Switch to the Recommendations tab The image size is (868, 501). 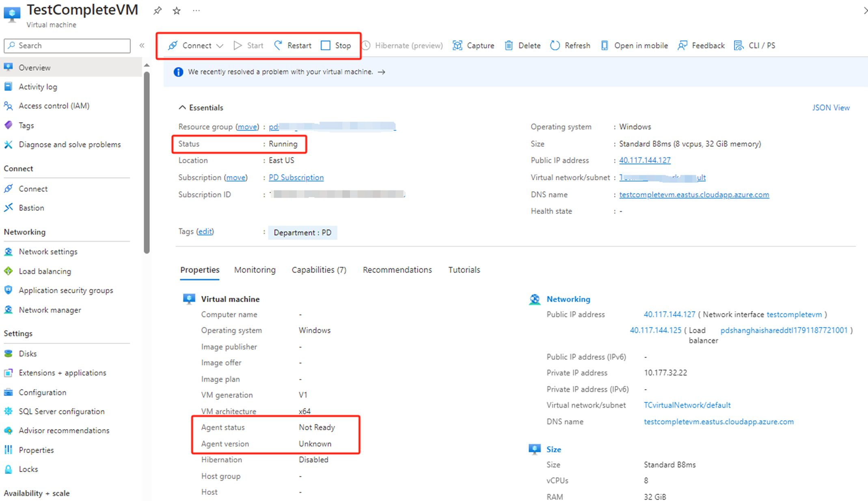[397, 270]
